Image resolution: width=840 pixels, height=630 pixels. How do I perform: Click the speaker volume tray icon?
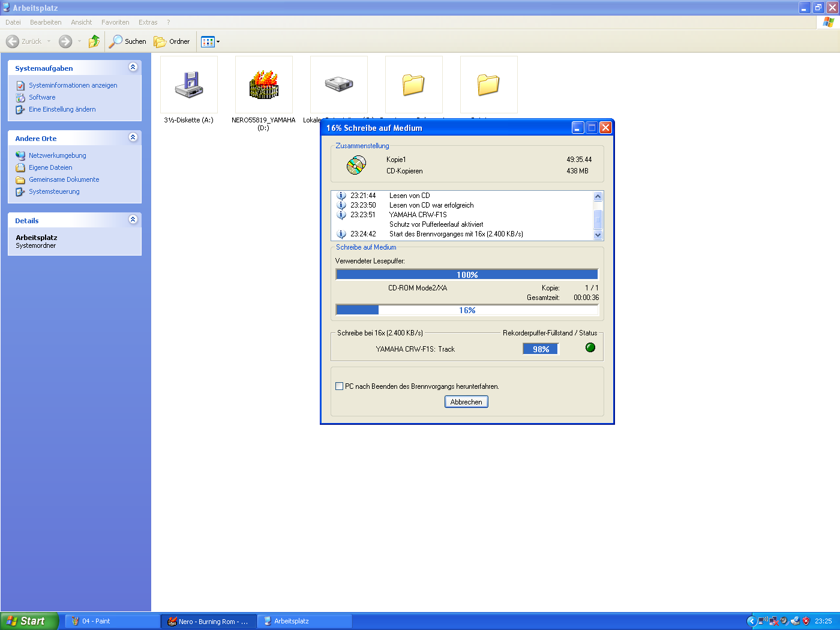(x=784, y=621)
